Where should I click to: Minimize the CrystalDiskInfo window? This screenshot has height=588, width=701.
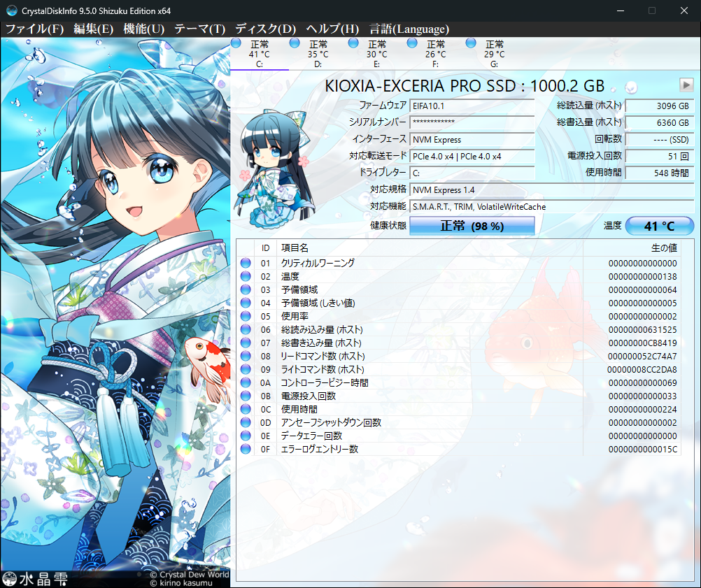tap(620, 10)
